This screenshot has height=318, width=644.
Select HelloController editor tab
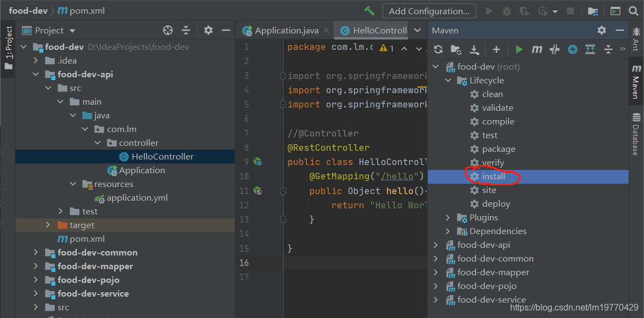click(x=374, y=30)
